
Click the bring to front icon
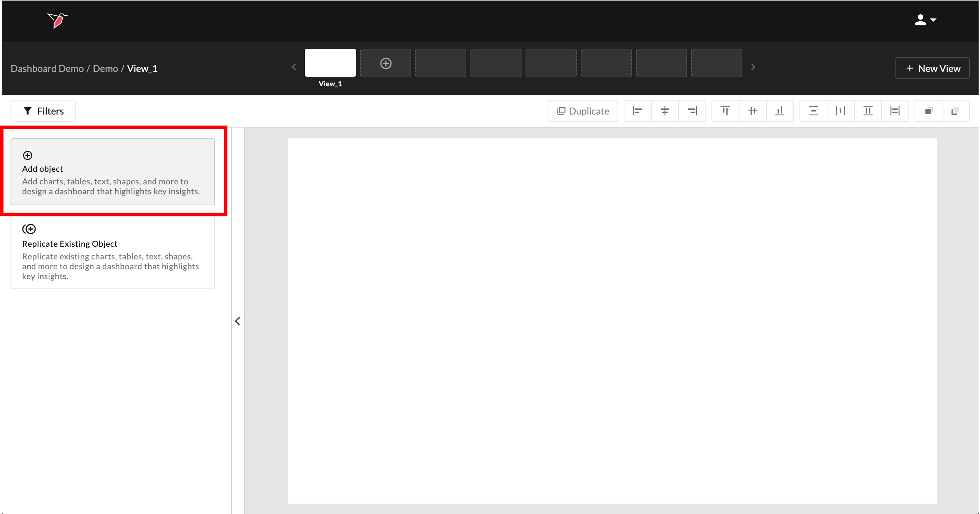point(928,111)
